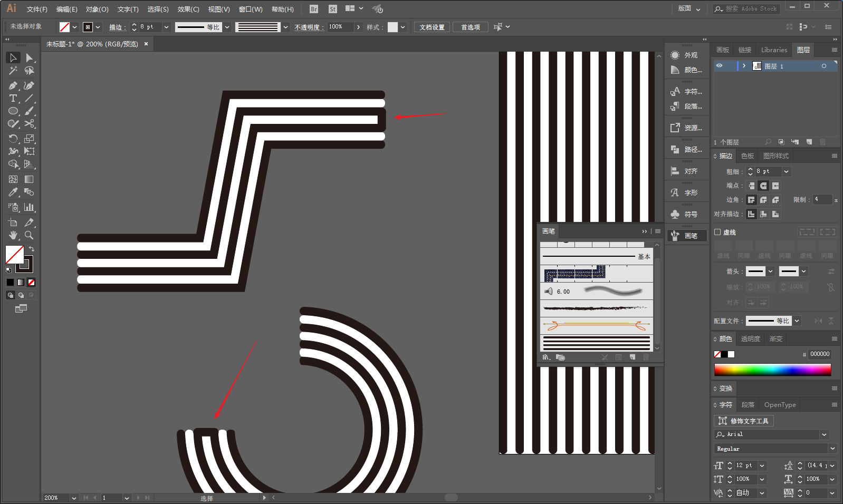
Task: Click the 修饰文字工具 touch type button
Action: coord(744,421)
